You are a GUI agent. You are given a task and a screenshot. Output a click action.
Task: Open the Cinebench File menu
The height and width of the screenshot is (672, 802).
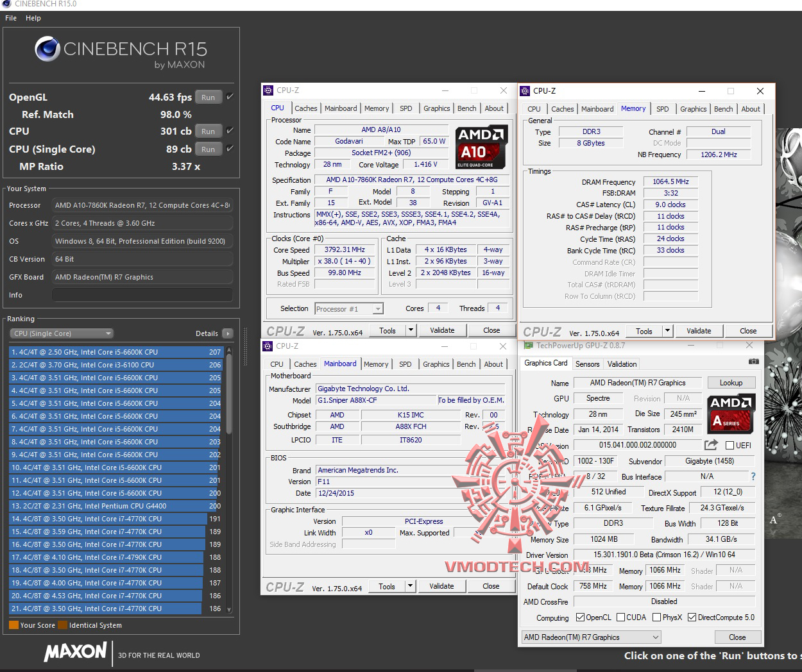(x=11, y=18)
